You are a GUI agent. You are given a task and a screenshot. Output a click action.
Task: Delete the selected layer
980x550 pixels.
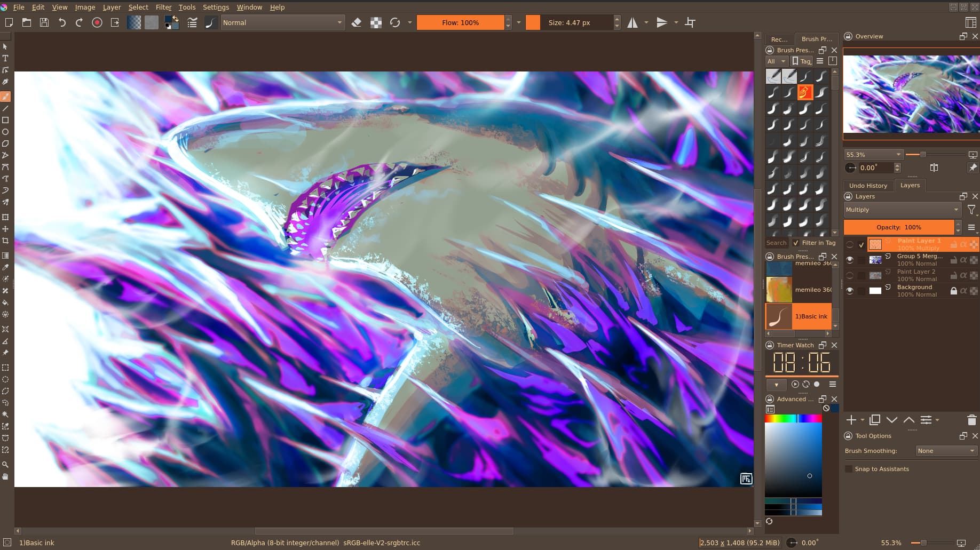[x=971, y=420]
